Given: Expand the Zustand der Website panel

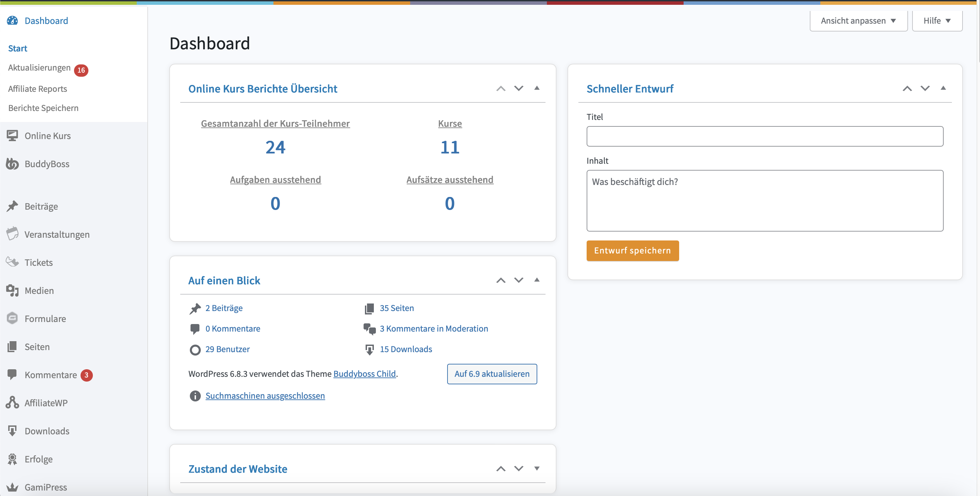Looking at the screenshot, I should [x=537, y=468].
